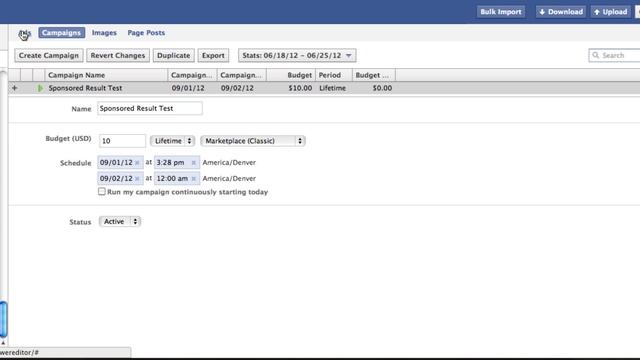The height and width of the screenshot is (360, 640).
Task: Click the Lifetime period cell
Action: click(x=332, y=88)
